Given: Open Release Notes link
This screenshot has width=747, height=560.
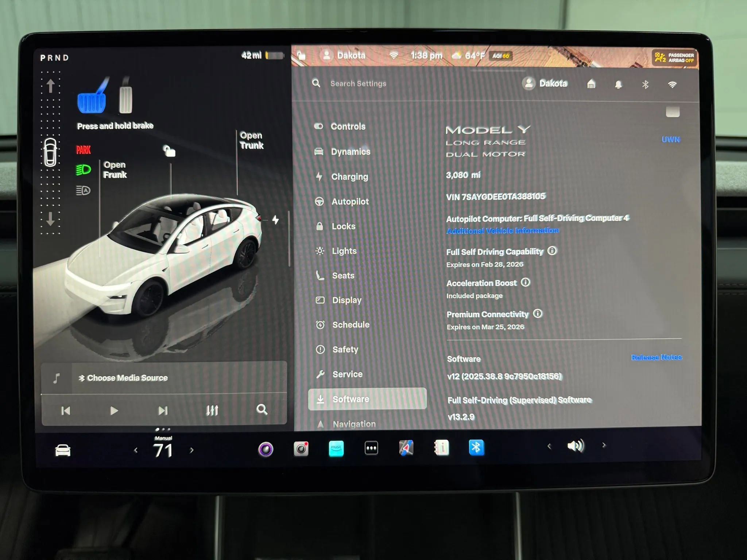Looking at the screenshot, I should click(x=656, y=357).
